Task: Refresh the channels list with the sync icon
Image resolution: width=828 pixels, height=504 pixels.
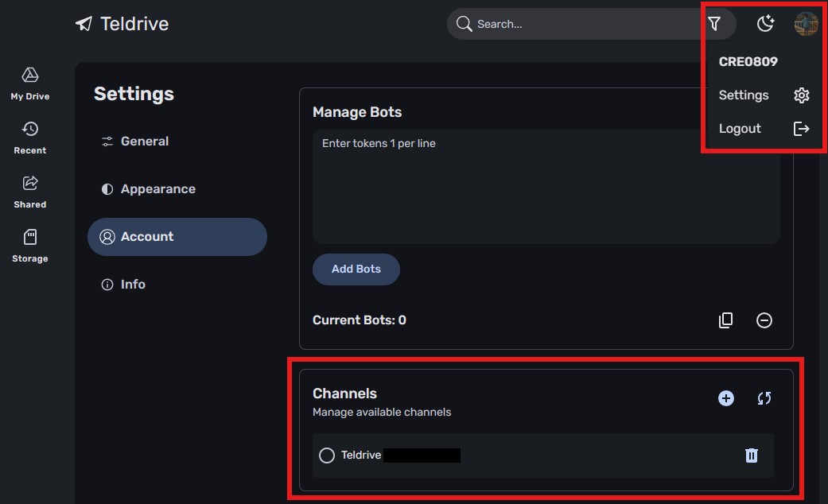Action: pyautogui.click(x=764, y=398)
